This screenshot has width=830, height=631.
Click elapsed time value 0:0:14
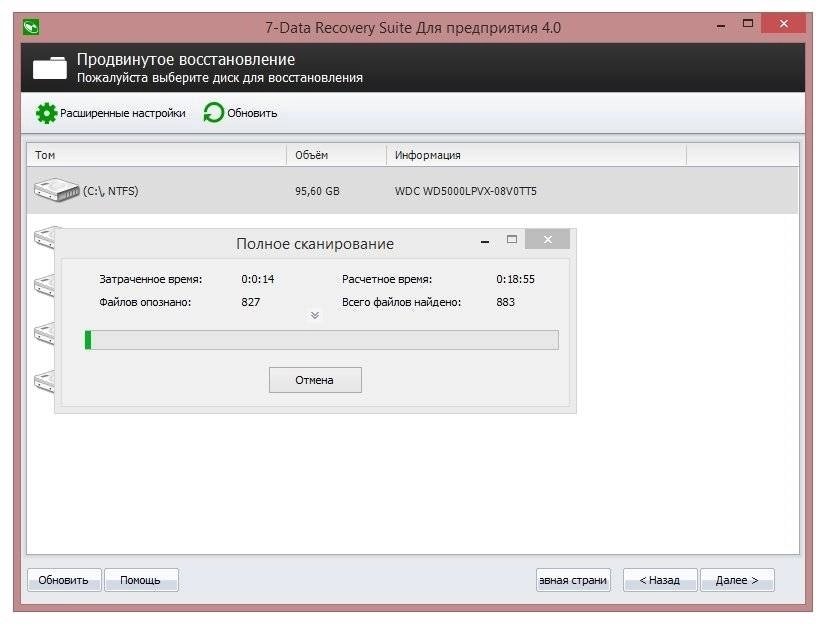258,279
